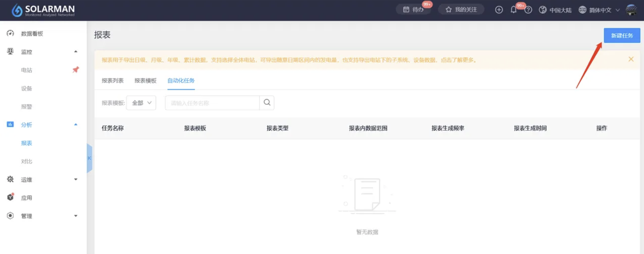Click the 报表生成频率 column header
The width and height of the screenshot is (644, 254).
(448, 128)
